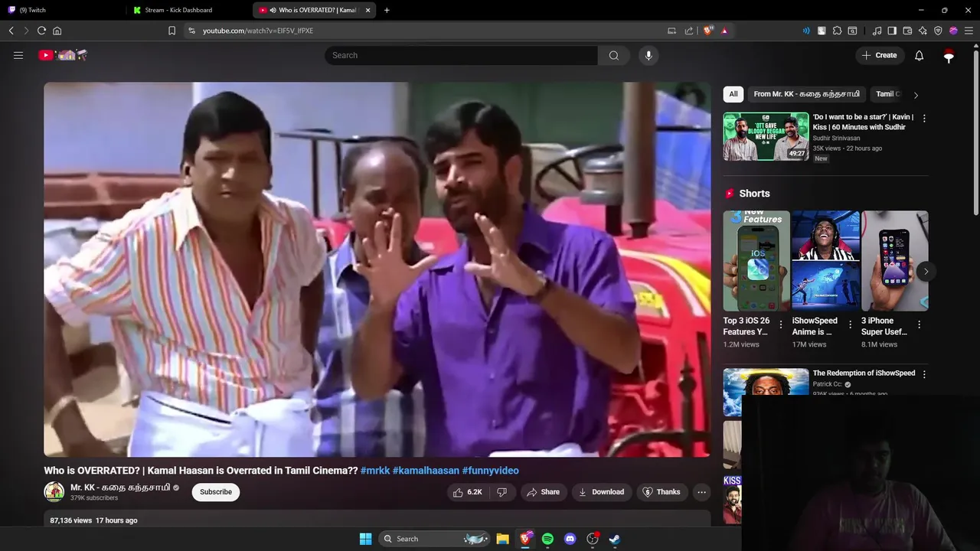Click the main video player
Image resolution: width=980 pixels, height=551 pixels.
tap(377, 269)
